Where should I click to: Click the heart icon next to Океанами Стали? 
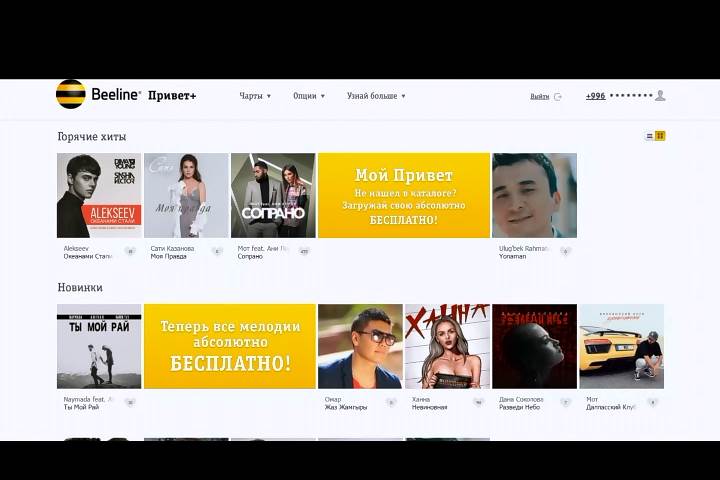tap(130, 251)
